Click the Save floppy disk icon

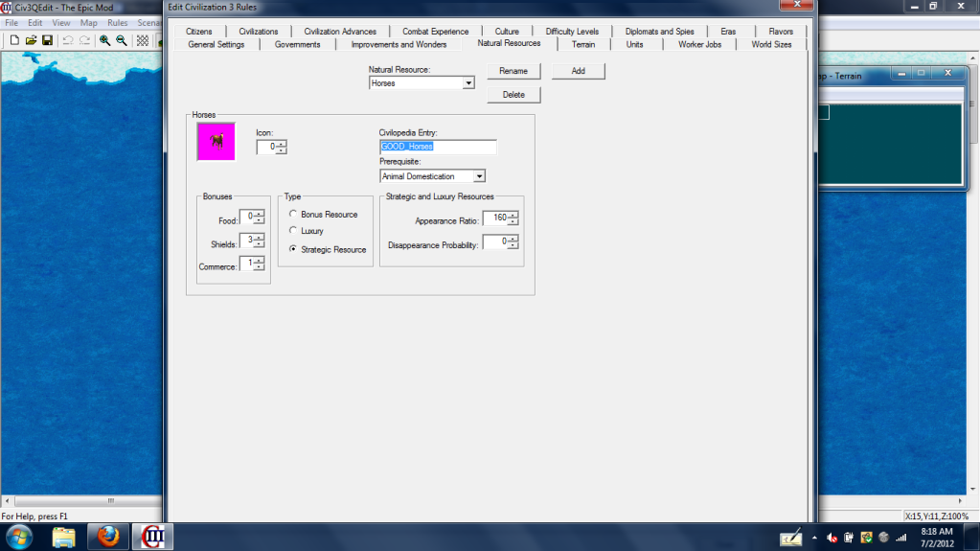(x=47, y=40)
